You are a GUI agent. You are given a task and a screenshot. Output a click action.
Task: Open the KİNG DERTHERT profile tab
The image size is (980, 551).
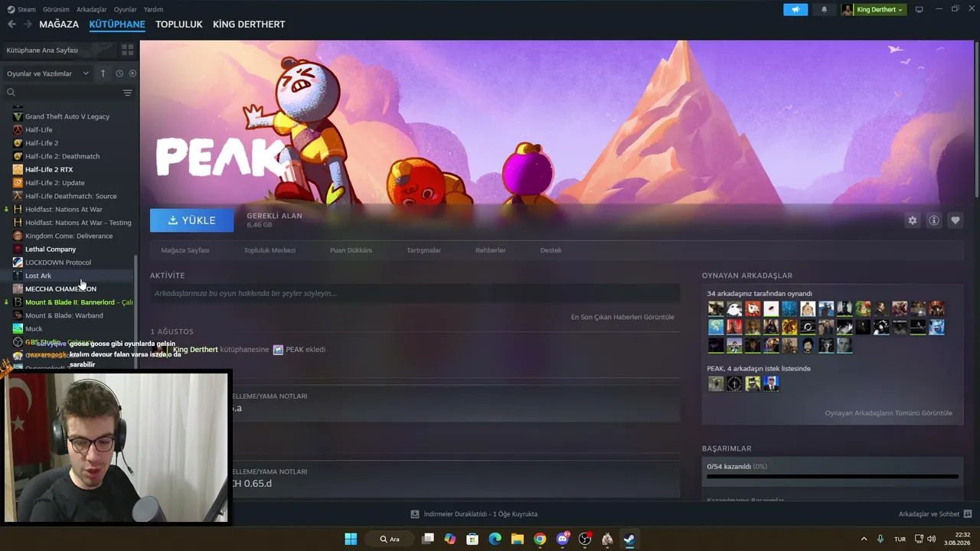pos(249,24)
